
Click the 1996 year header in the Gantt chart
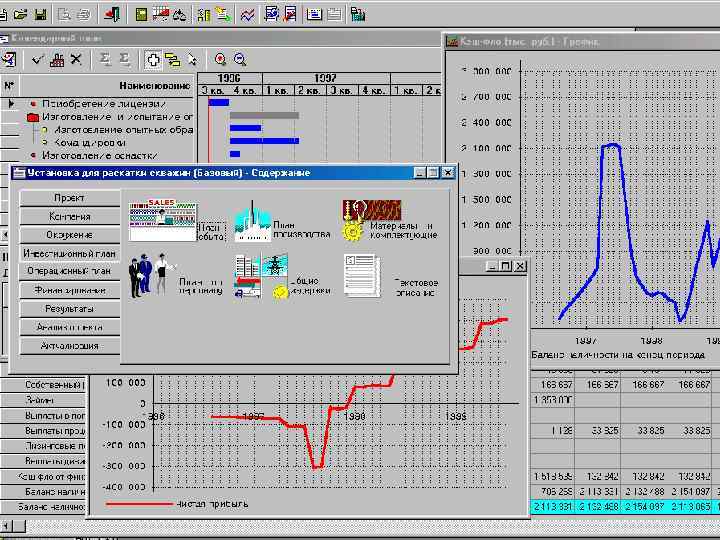(229, 78)
